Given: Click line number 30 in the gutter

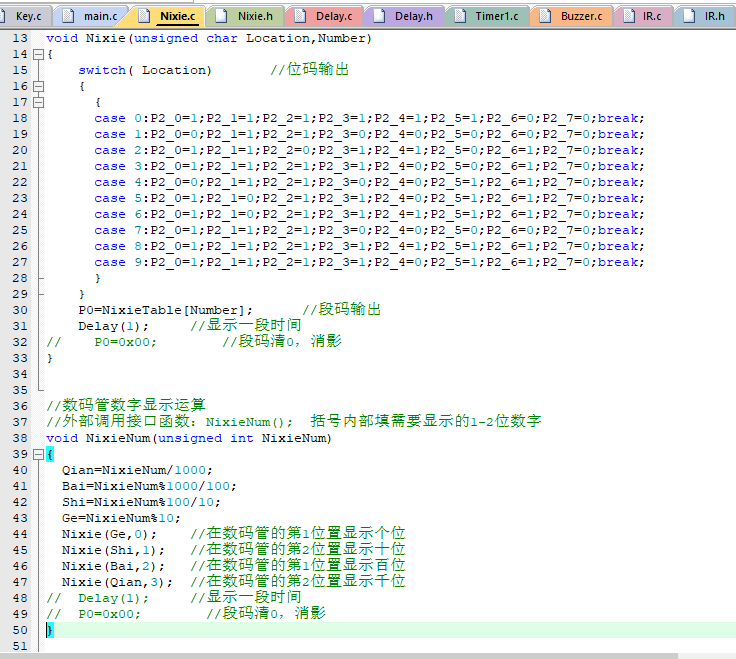Looking at the screenshot, I should (20, 310).
